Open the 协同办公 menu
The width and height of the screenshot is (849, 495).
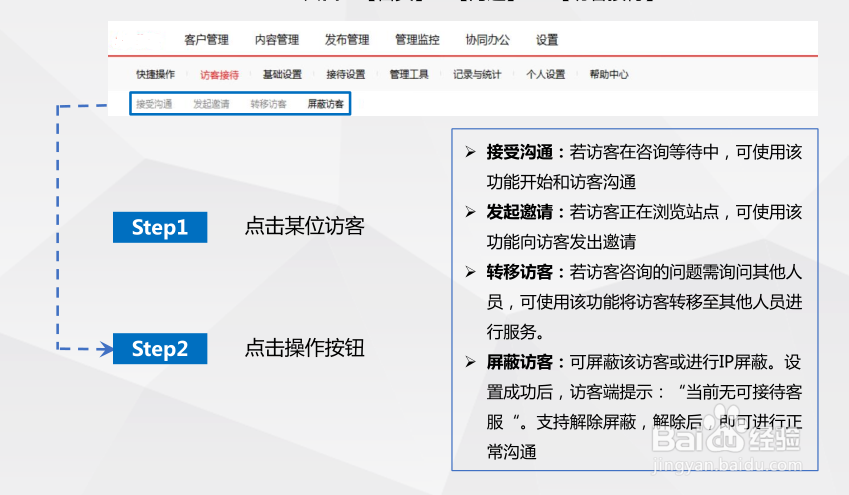[488, 40]
